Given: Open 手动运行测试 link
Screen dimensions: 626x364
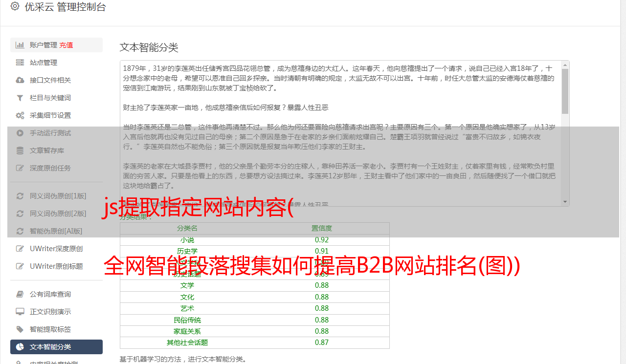Looking at the screenshot, I should [x=50, y=133].
